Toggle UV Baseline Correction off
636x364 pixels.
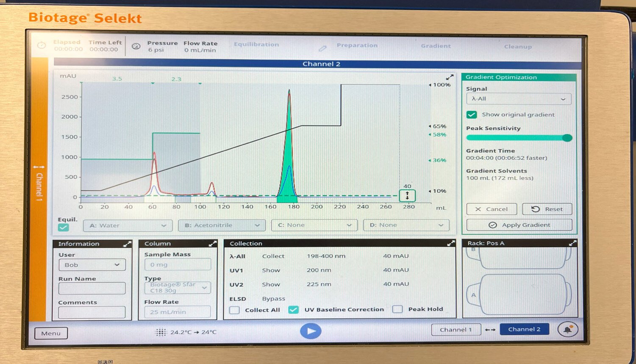pos(294,310)
